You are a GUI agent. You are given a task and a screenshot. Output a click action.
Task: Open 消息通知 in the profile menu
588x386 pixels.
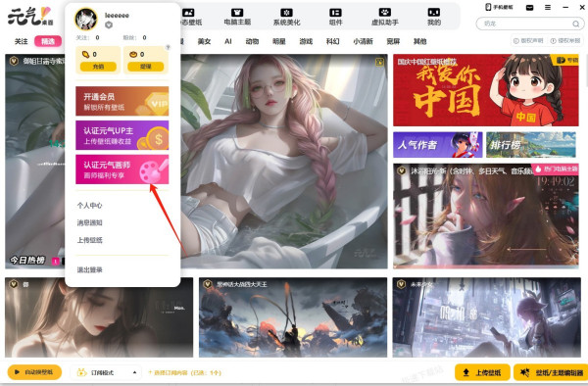(x=89, y=222)
